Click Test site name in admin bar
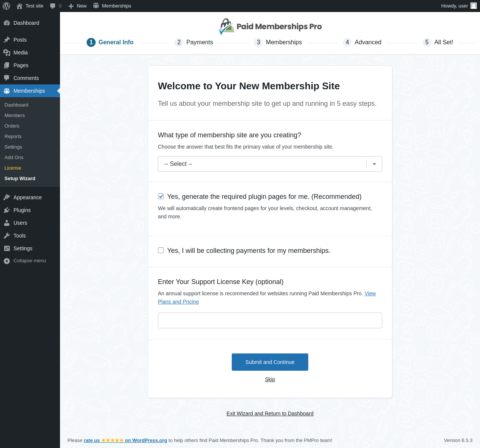This screenshot has width=480, height=448. click(34, 6)
